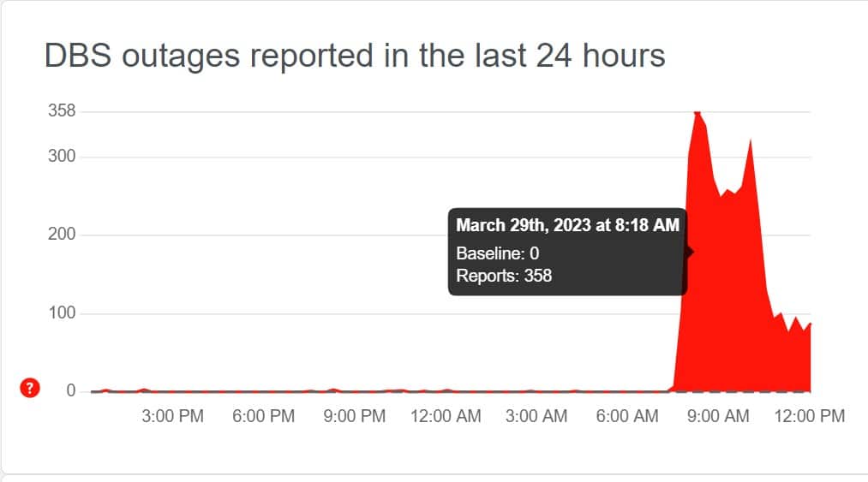Click the 12:00 AM time label

point(446,416)
